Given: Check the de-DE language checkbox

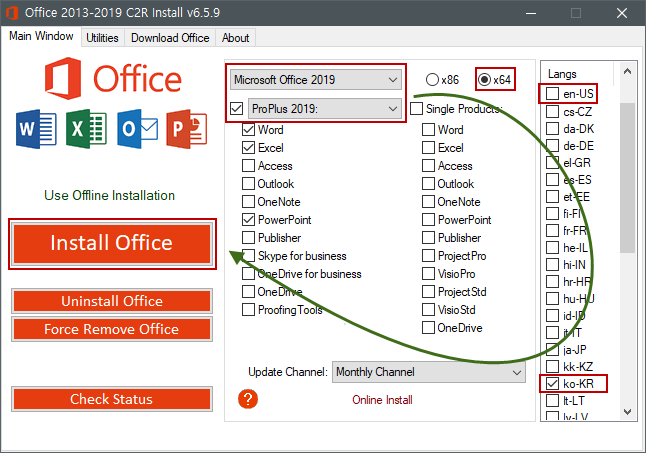Looking at the screenshot, I should click(552, 146).
